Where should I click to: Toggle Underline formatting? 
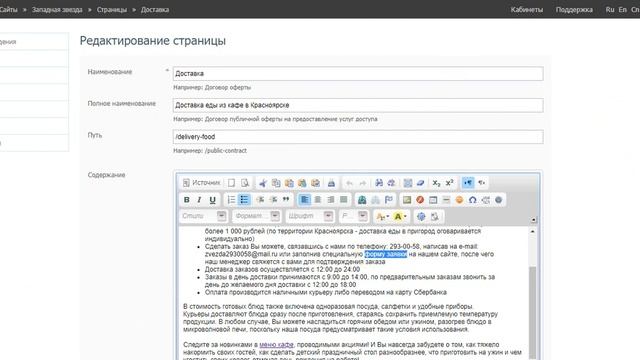tap(212, 200)
